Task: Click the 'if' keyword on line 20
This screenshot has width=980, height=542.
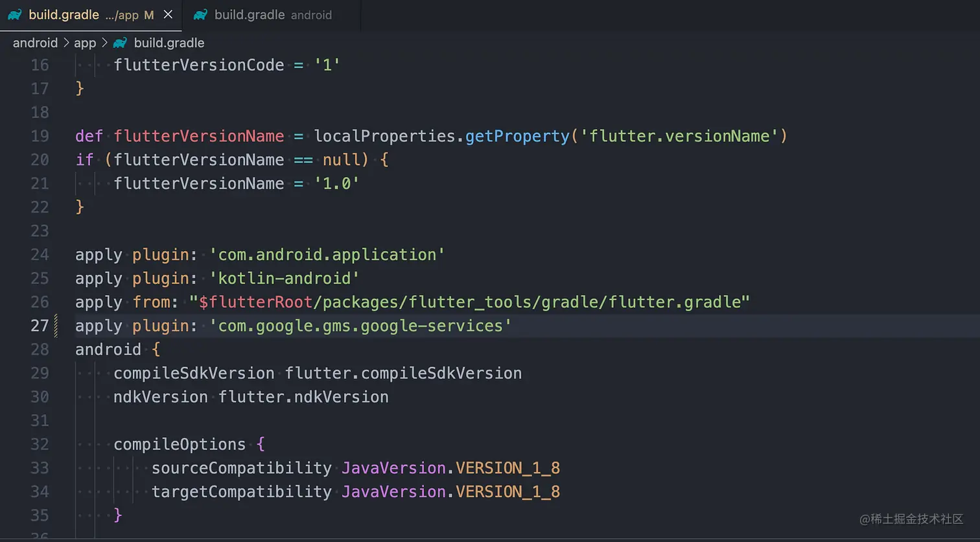Action: tap(84, 159)
